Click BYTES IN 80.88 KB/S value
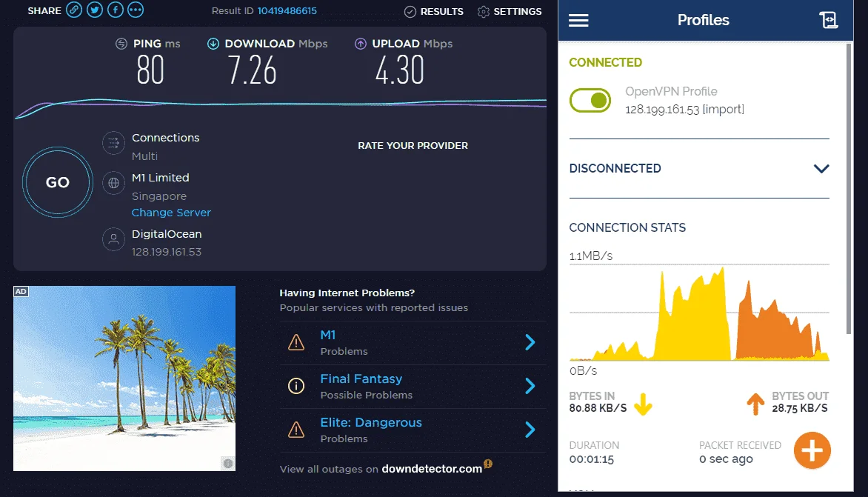The height and width of the screenshot is (497, 868). click(x=598, y=408)
